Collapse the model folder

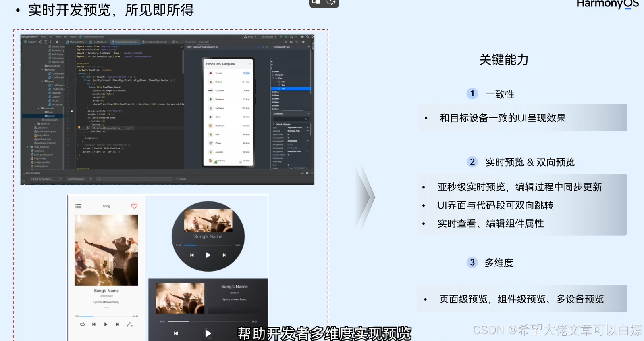[x=42, y=70]
